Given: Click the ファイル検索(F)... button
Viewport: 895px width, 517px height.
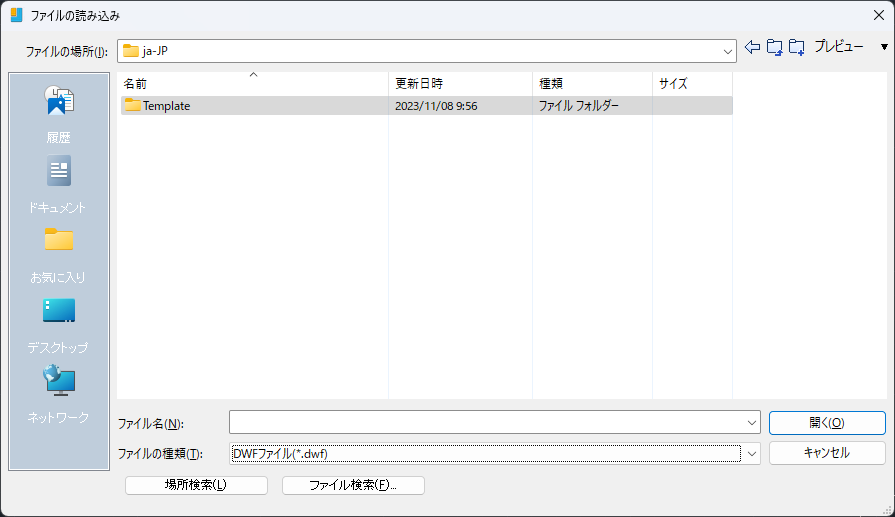Looking at the screenshot, I should (x=353, y=485).
